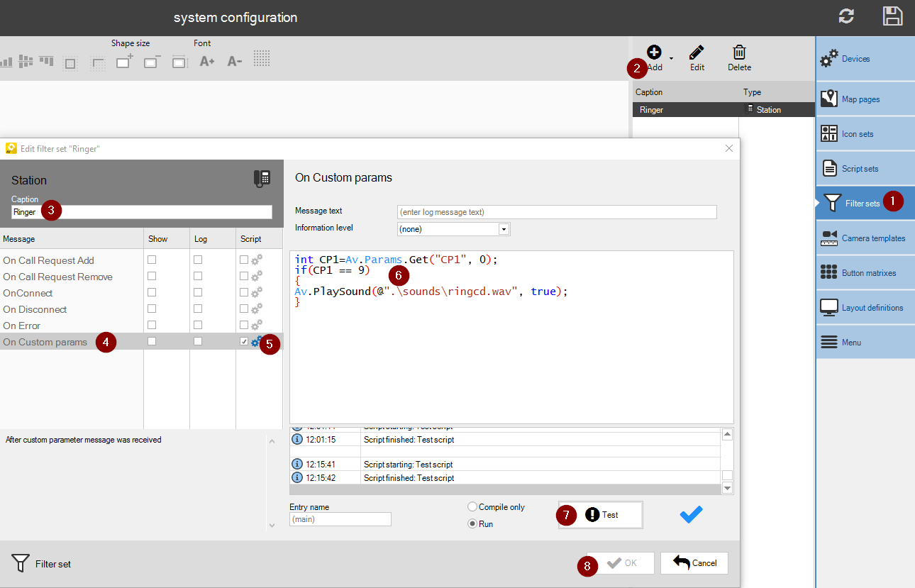This screenshot has height=588, width=915.
Task: Enable Show checkbox for On Call Request Add
Action: (x=152, y=260)
